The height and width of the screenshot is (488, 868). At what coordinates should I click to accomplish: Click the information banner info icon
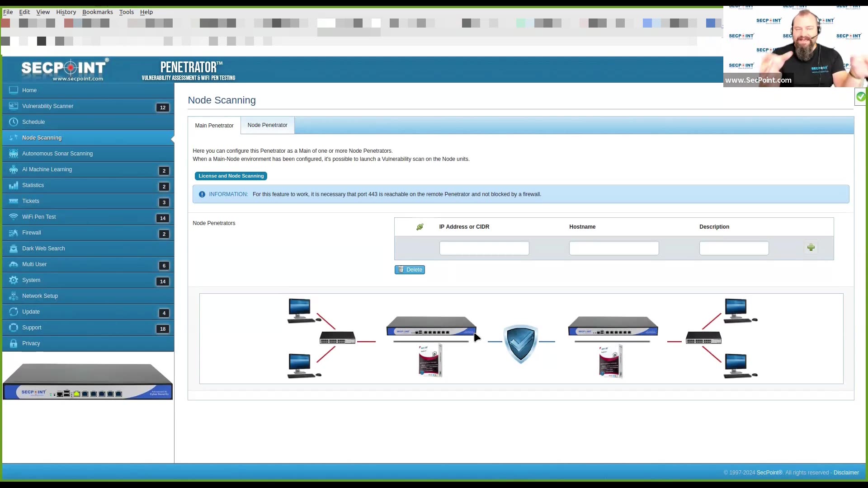[x=202, y=194]
